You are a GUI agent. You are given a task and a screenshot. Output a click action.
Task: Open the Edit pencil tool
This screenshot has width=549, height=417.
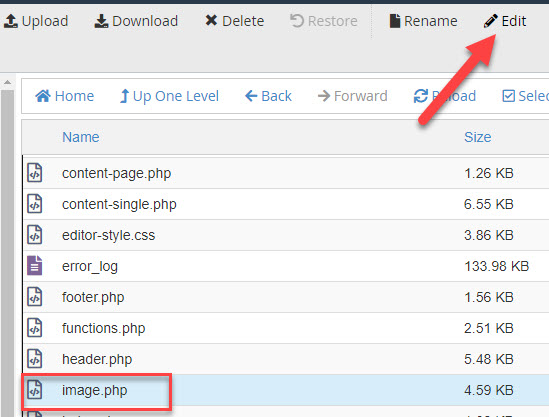click(x=490, y=21)
